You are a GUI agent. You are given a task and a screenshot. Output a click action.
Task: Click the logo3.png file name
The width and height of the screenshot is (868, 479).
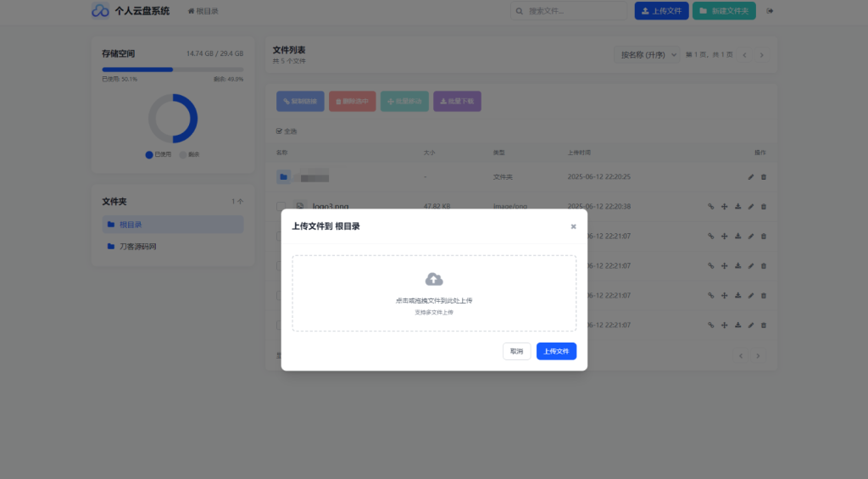click(331, 206)
